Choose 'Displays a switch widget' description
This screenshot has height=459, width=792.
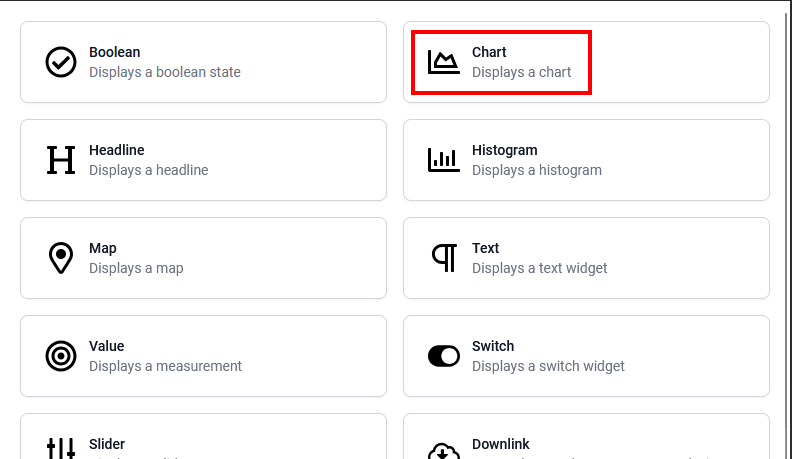(548, 366)
